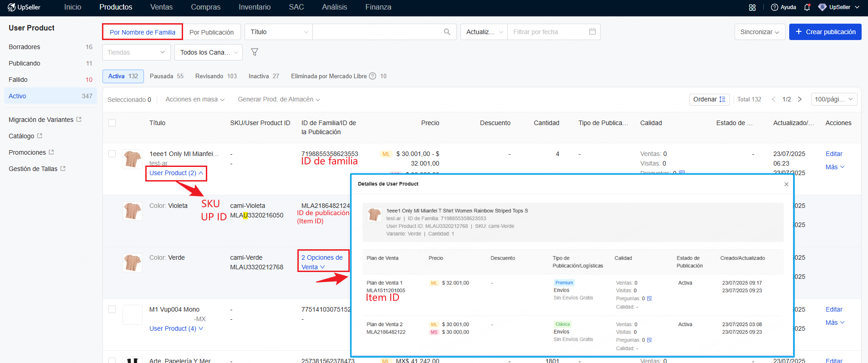Image resolution: width=868 pixels, height=363 pixels.
Task: Open the Título search field dropdown
Action: 279,32
